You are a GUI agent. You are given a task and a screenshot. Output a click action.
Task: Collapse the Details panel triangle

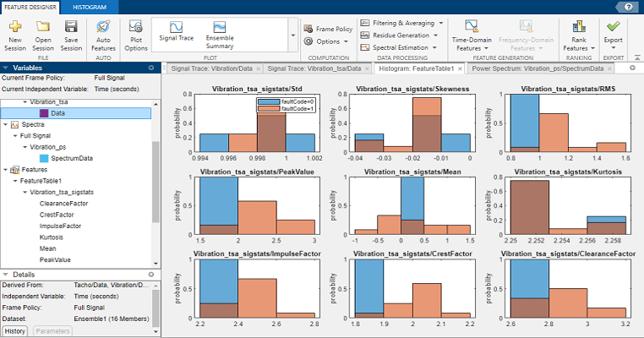[x=5, y=275]
